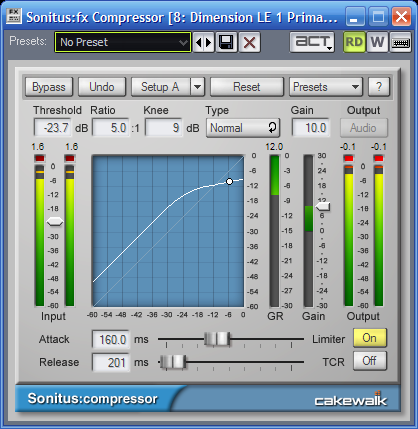Click the Release slider thumb
The image size is (418, 429).
coord(173,362)
